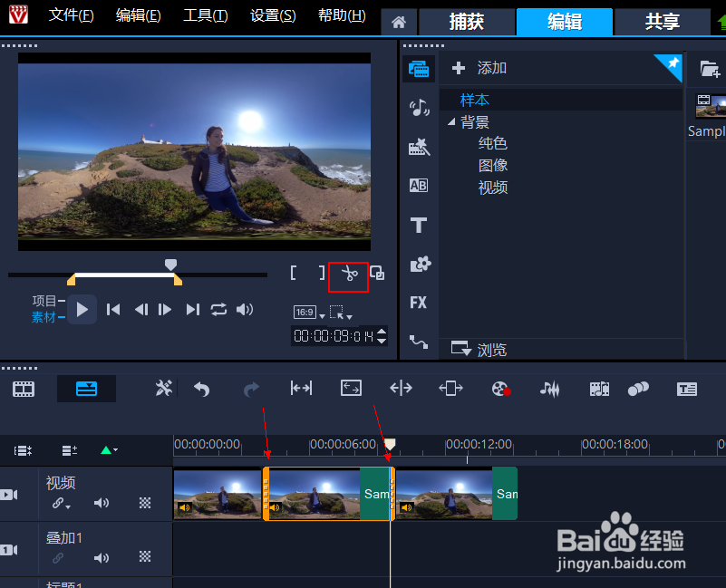Click the slip tool icon
This screenshot has height=588, width=726.
301,388
